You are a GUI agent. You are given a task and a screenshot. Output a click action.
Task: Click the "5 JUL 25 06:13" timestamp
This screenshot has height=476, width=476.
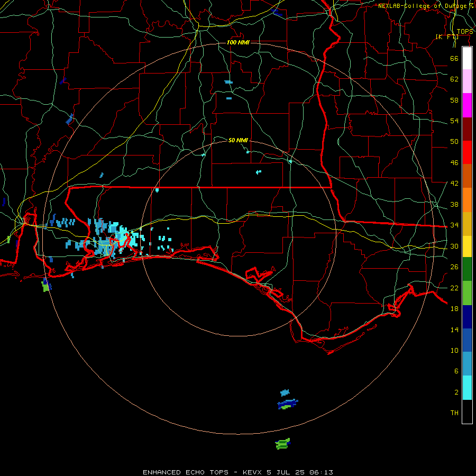(x=300, y=472)
